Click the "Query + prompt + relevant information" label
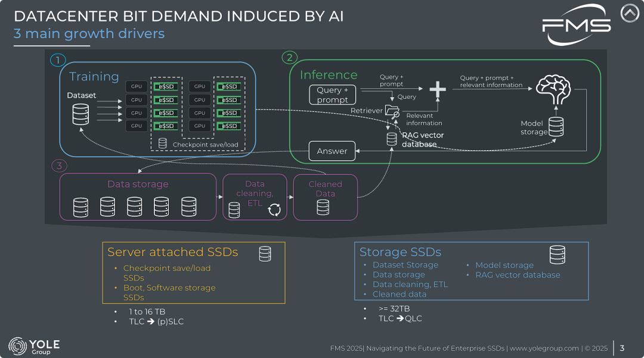Image resolution: width=644 pixels, height=358 pixels. click(491, 81)
